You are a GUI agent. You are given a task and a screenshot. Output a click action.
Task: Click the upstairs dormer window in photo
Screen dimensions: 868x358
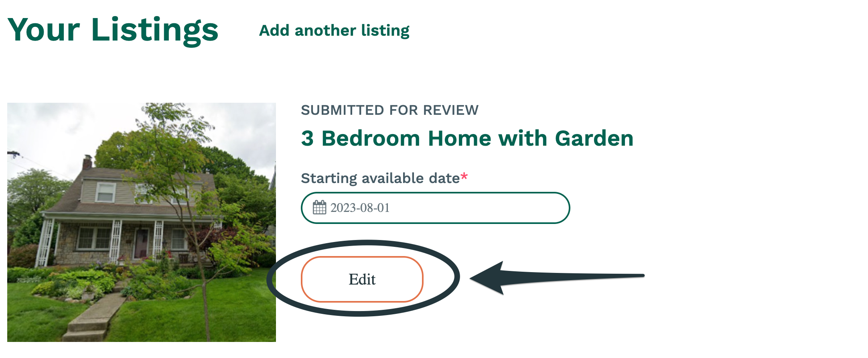(x=106, y=192)
